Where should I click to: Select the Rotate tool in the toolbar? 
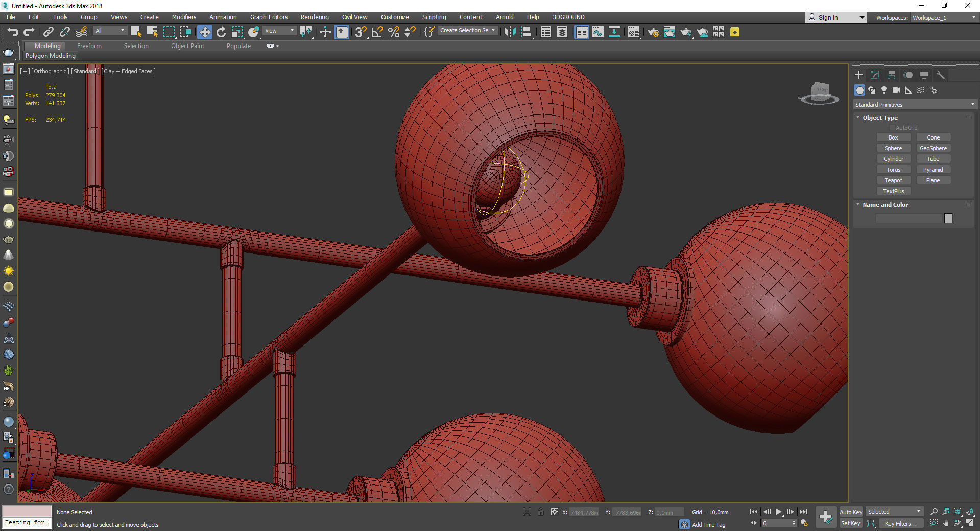coord(221,32)
